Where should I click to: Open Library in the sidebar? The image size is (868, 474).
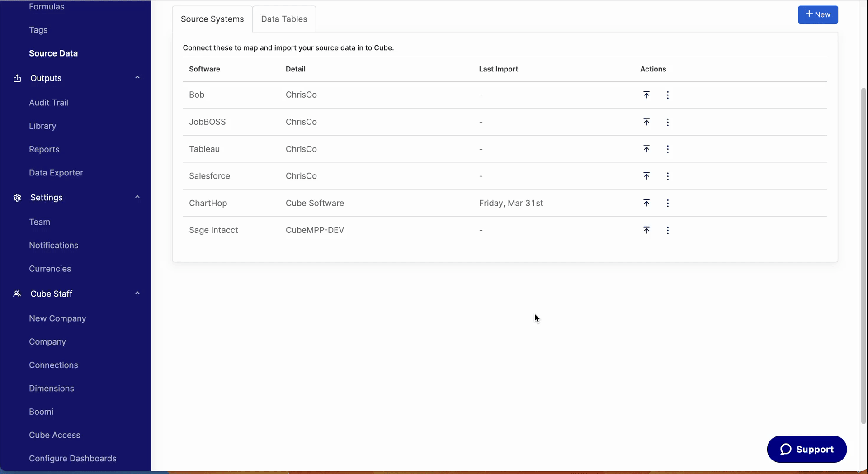[x=42, y=126]
